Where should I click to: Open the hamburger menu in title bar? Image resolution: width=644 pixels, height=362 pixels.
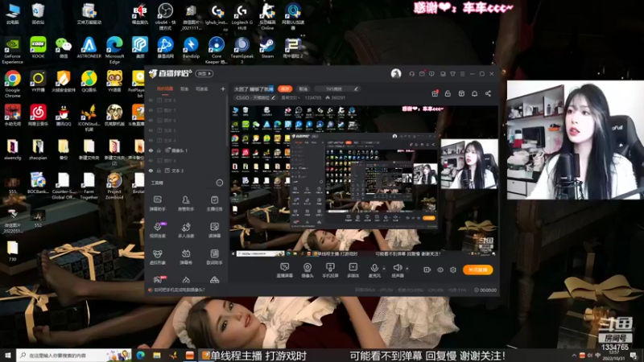pyautogui.click(x=462, y=74)
